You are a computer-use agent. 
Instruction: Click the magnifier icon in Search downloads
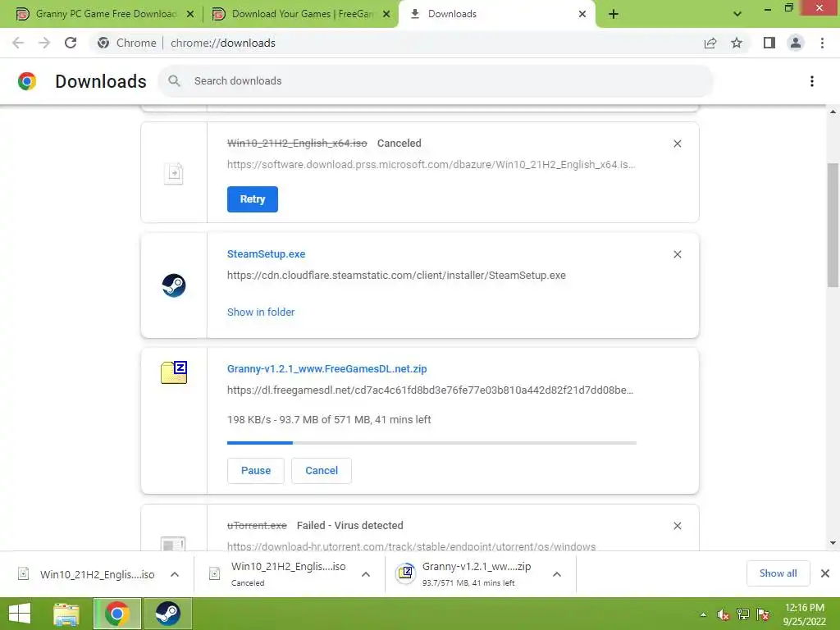click(174, 81)
